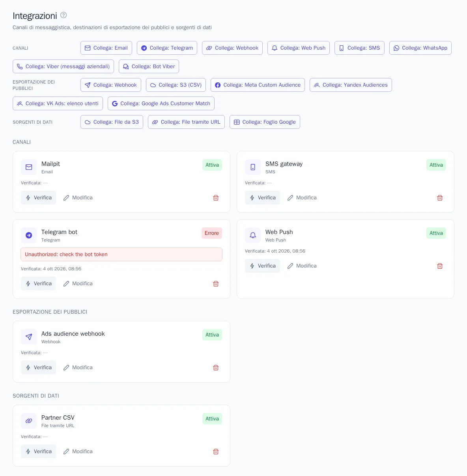Click Collega: WhatsApp button
This screenshot has height=476, width=467.
coord(420,48)
